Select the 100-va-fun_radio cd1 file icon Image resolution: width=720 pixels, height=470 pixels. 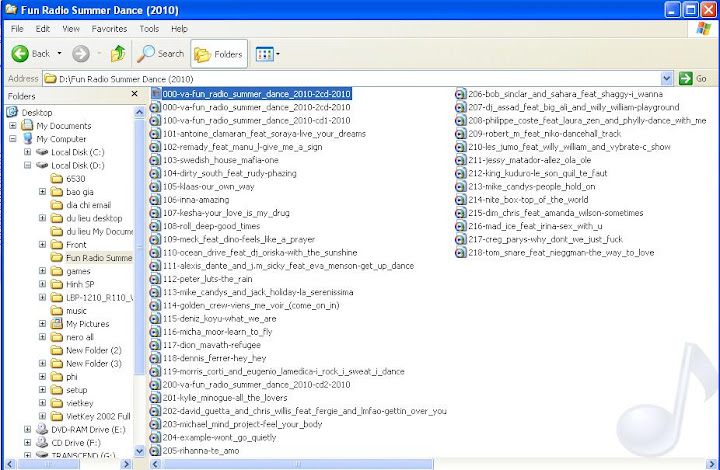[x=155, y=120]
